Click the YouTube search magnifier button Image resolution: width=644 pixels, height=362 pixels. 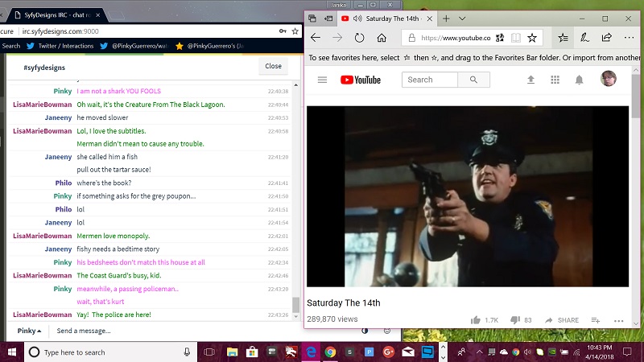pos(473,80)
